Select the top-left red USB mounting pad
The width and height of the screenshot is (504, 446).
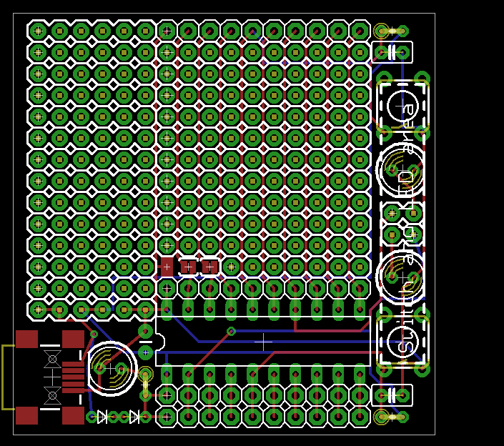[26, 339]
